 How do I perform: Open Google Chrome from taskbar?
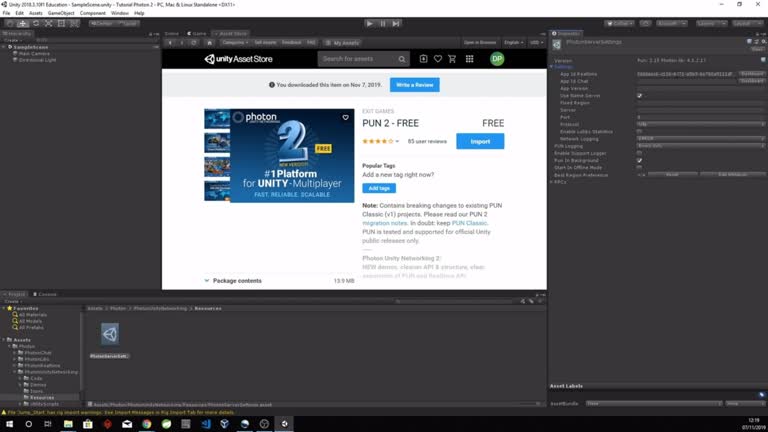[146, 424]
